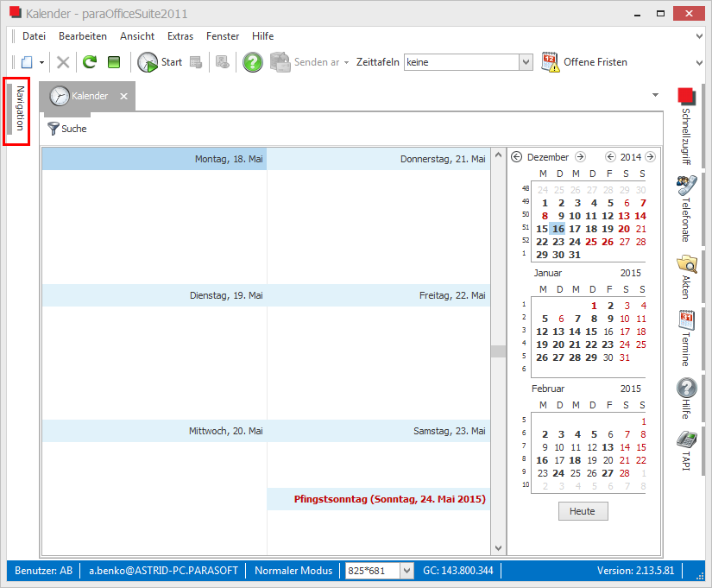Expand the menu bar overflow chevron
Screen dimensions: 712x588
point(699,36)
